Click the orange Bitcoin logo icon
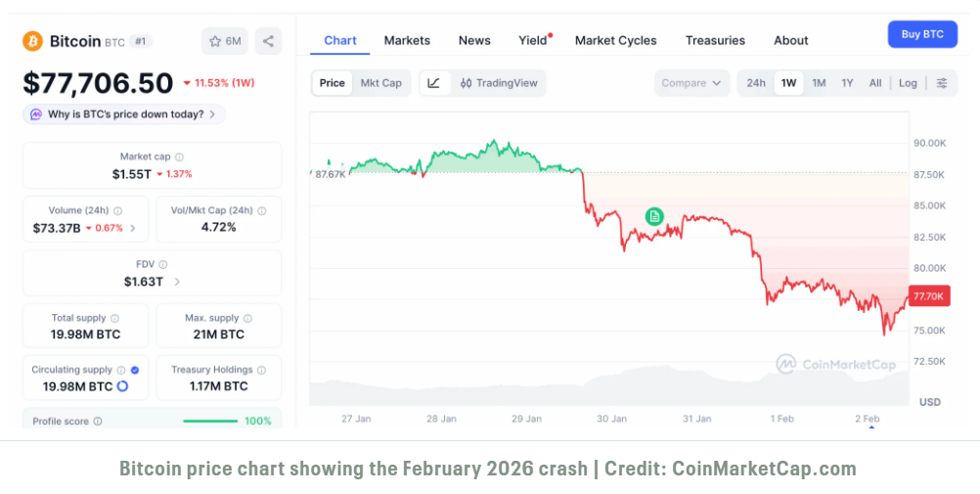This screenshot has width=980, height=494. click(x=33, y=41)
